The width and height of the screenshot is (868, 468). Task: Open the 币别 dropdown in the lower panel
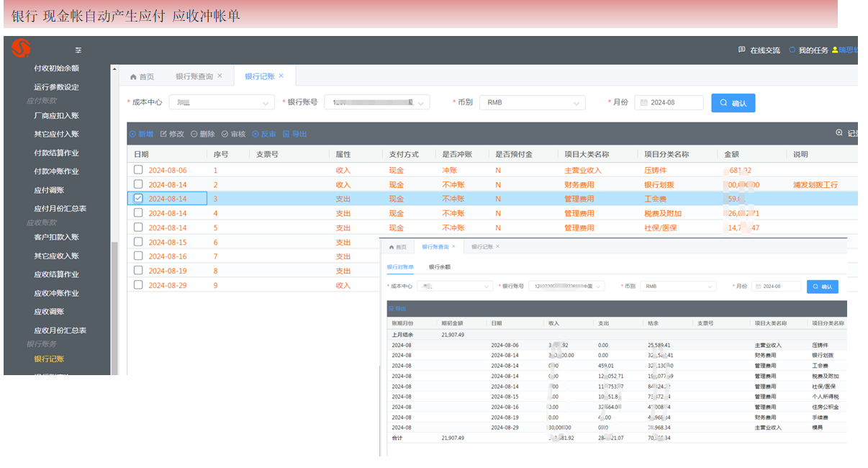(678, 287)
